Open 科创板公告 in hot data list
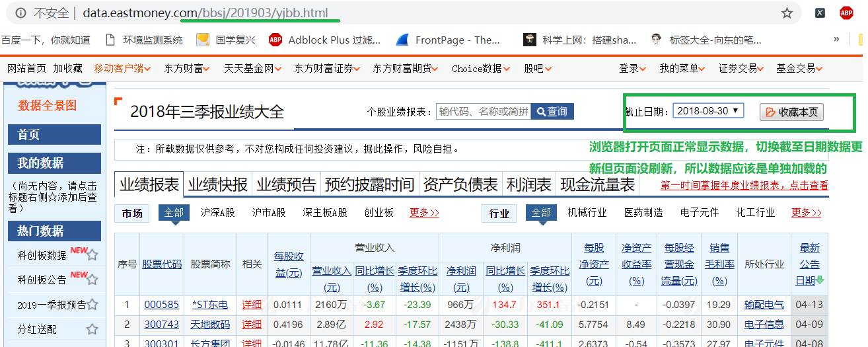The width and height of the screenshot is (868, 347). 42,280
